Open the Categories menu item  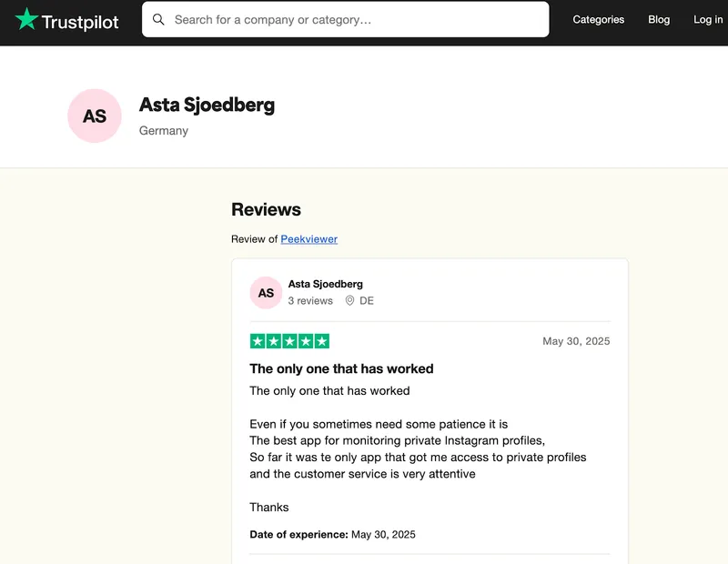(x=598, y=19)
